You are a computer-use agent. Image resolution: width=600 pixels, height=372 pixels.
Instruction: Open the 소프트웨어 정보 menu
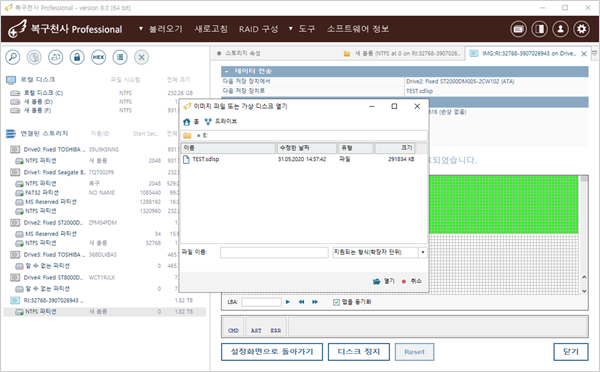(x=358, y=29)
